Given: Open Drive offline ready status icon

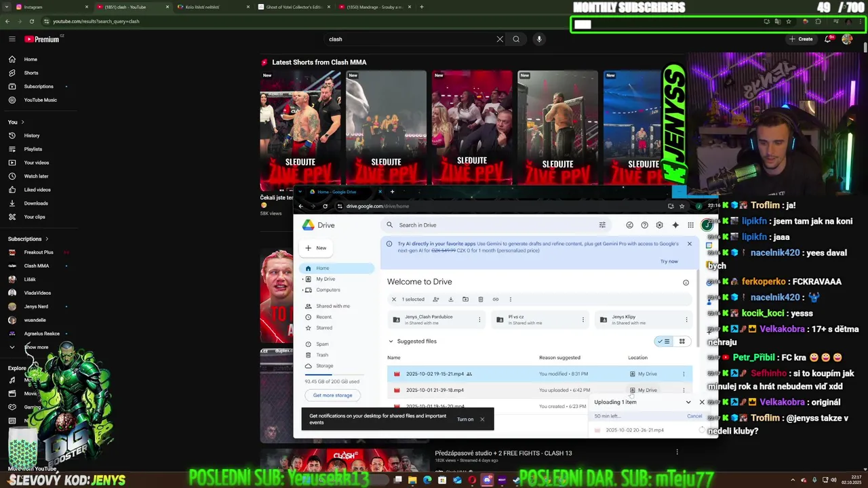Looking at the screenshot, I should pos(629,225).
